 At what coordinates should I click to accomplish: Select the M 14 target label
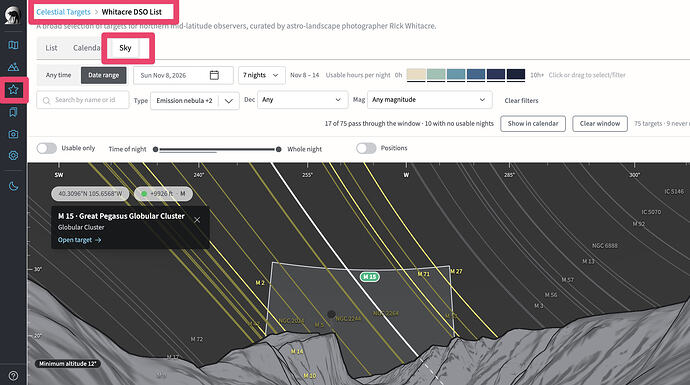pyautogui.click(x=297, y=352)
